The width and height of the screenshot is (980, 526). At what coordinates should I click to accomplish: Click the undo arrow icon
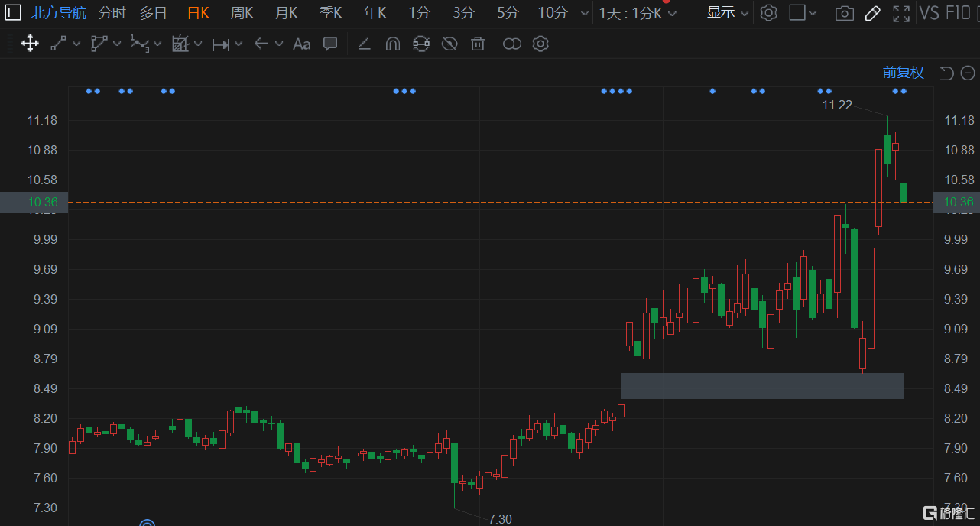click(946, 73)
